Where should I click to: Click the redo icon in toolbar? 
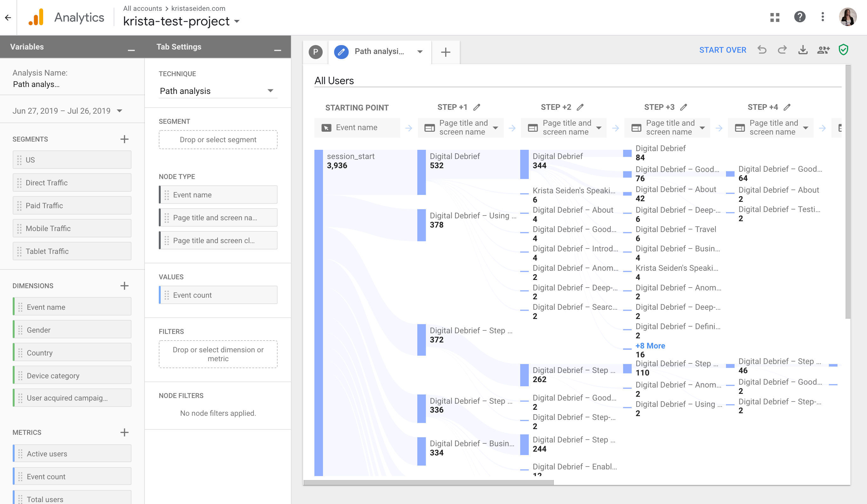782,49
